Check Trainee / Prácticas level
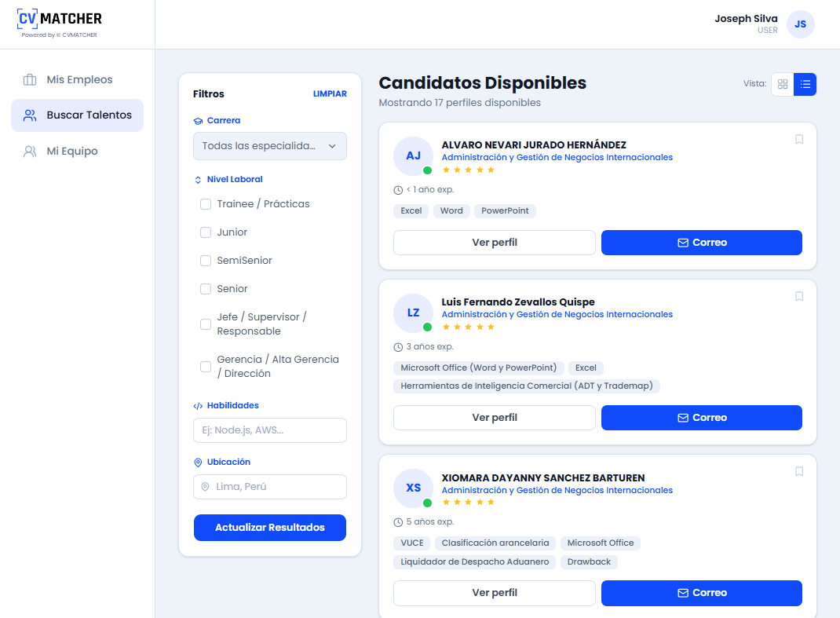 [x=206, y=204]
